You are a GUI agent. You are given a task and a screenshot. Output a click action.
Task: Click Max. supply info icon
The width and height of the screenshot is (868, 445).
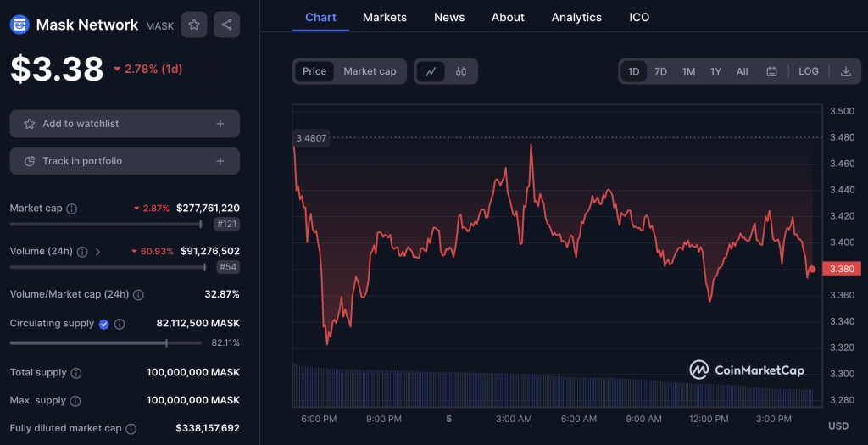(75, 401)
